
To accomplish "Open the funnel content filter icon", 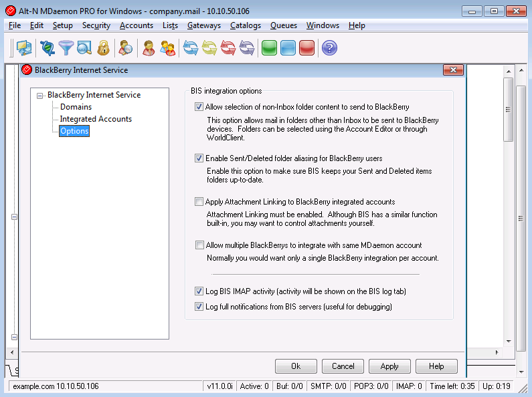I will coord(66,47).
